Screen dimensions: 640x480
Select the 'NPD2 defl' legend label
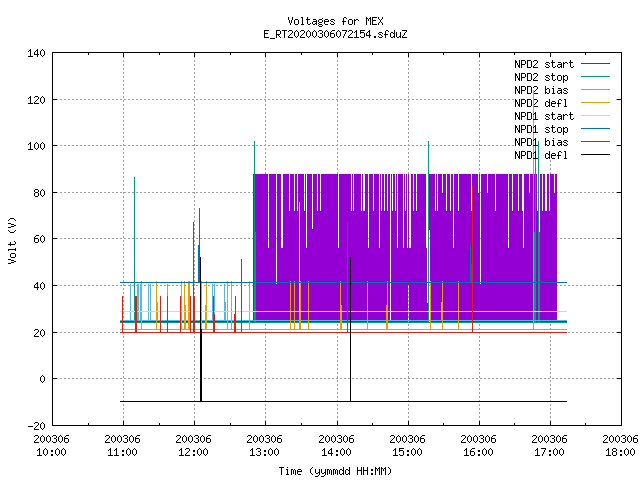click(x=541, y=103)
